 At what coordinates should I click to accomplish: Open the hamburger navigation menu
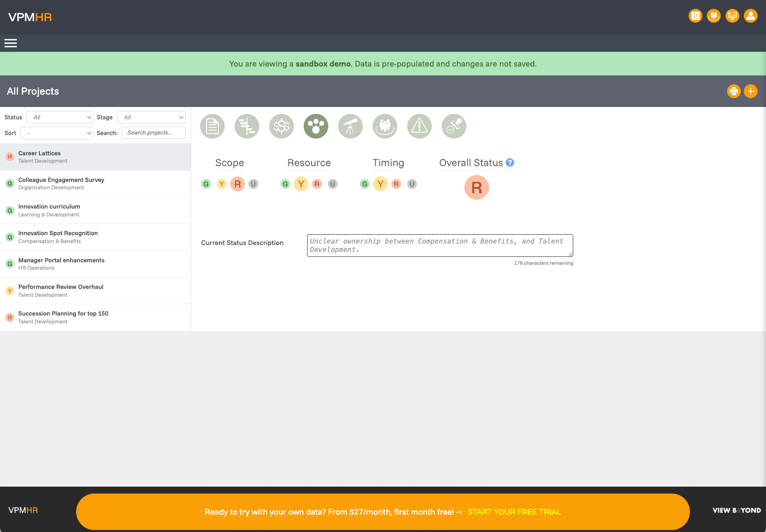pos(11,43)
